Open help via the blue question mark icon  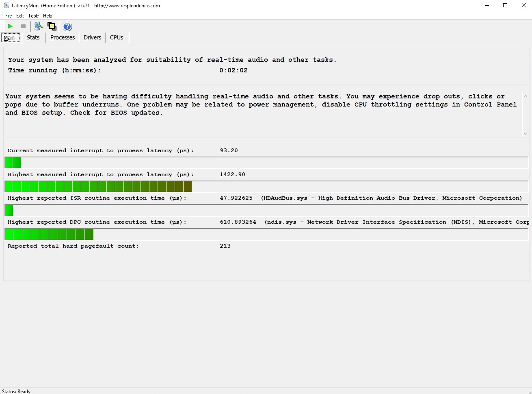[67, 26]
